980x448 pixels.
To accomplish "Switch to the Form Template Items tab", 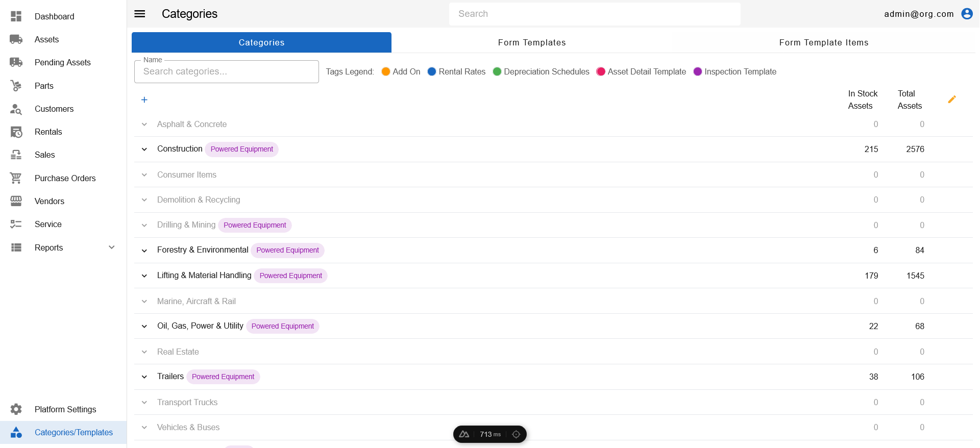I will point(823,42).
